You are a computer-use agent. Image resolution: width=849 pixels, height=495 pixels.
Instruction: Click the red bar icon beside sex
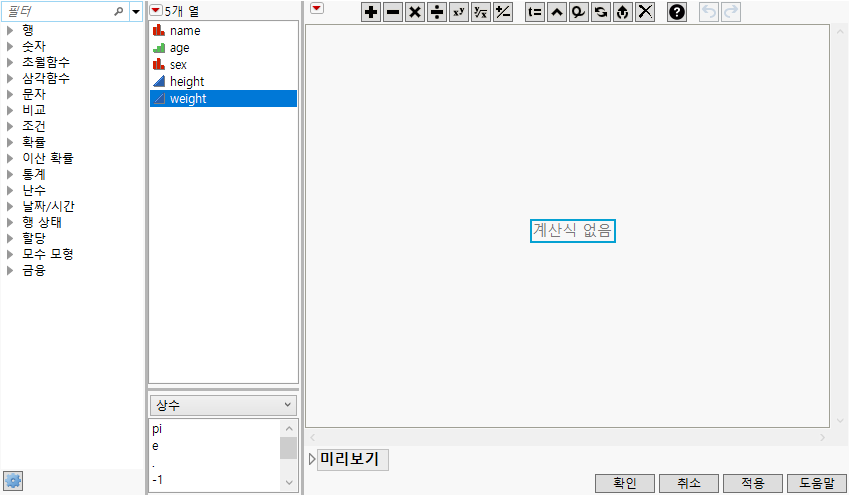coord(159,64)
